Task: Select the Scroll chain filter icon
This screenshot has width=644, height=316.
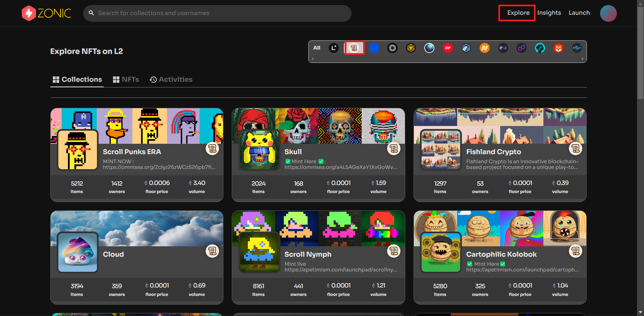Action: point(354,48)
